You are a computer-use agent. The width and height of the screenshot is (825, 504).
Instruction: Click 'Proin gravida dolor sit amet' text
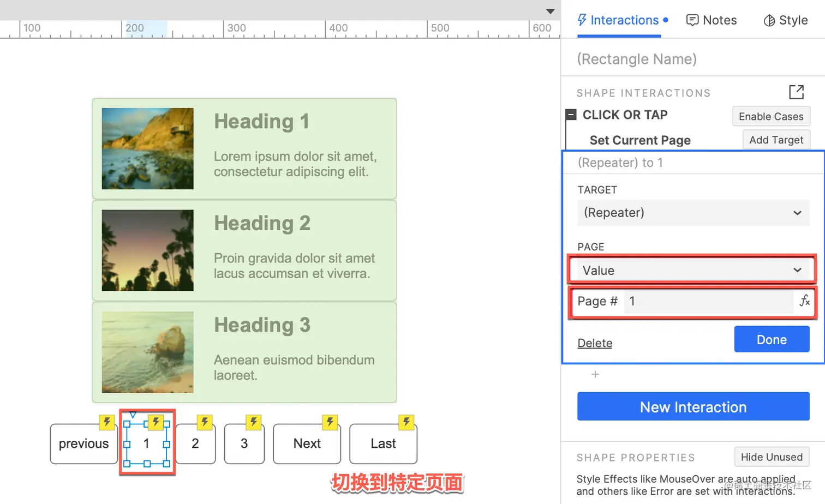[294, 258]
